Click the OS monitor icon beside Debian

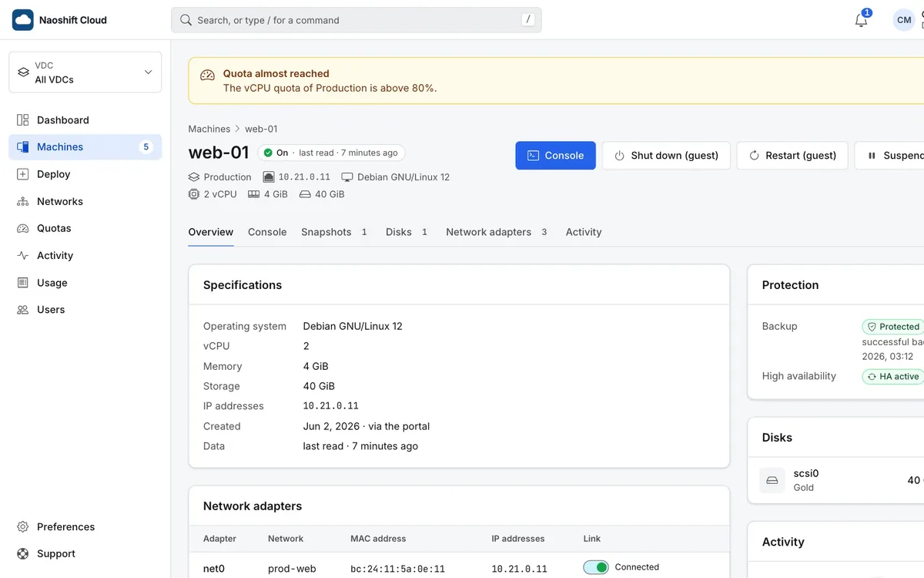347,177
